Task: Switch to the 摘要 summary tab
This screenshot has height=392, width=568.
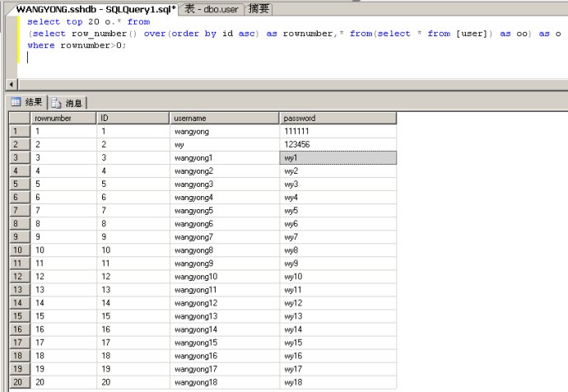Action: coord(261,8)
